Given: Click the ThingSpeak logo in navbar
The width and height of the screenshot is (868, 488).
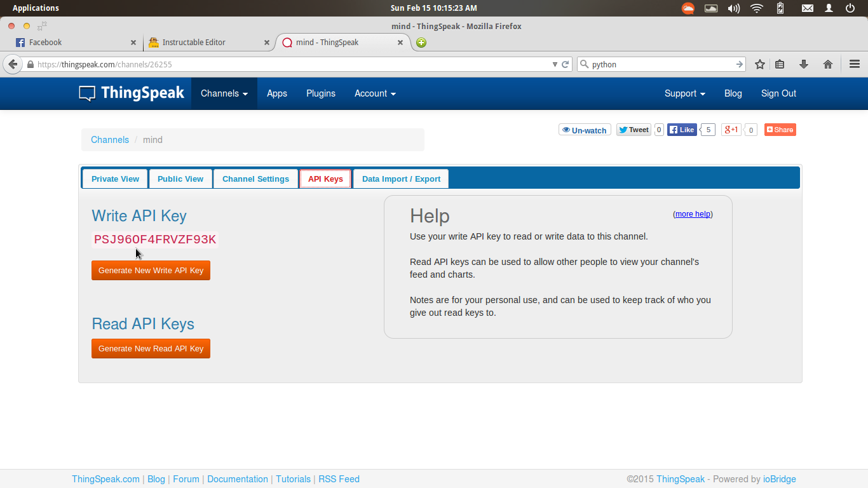Looking at the screenshot, I should coord(132,93).
